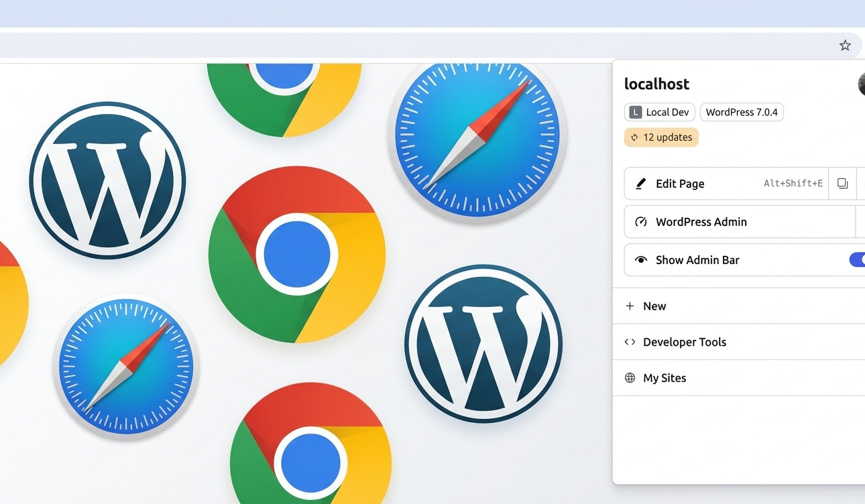Bookmark this page with the star icon

click(845, 46)
